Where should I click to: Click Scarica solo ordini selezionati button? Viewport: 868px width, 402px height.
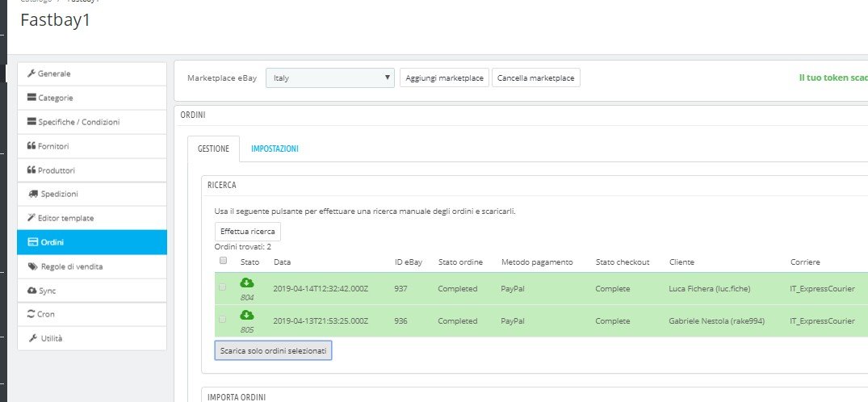coord(273,351)
